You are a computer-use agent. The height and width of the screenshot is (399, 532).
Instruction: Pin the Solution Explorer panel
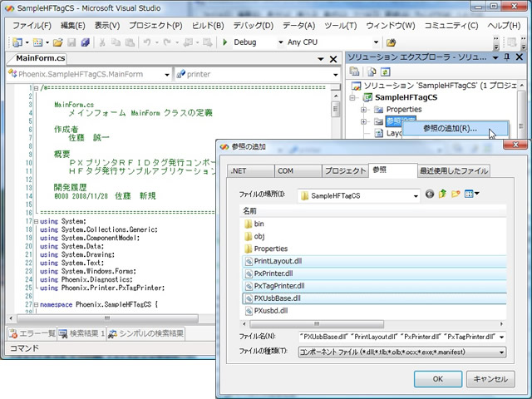click(507, 57)
